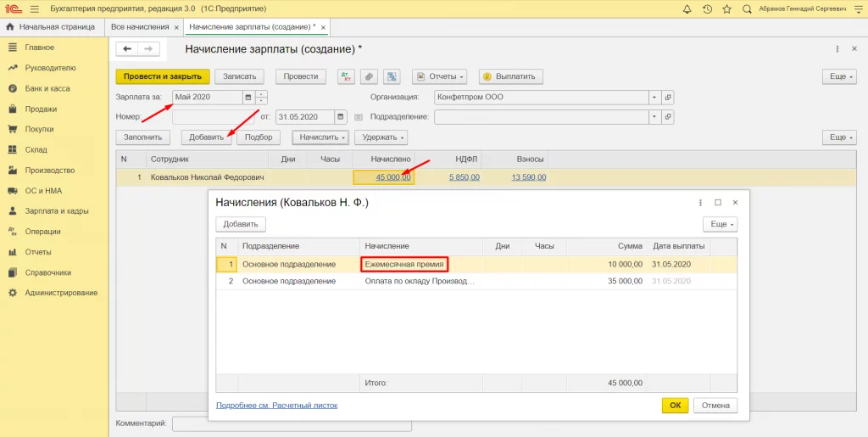Click Добавить in the Начисления dialog
Screen dimensions: 868x437
241,224
